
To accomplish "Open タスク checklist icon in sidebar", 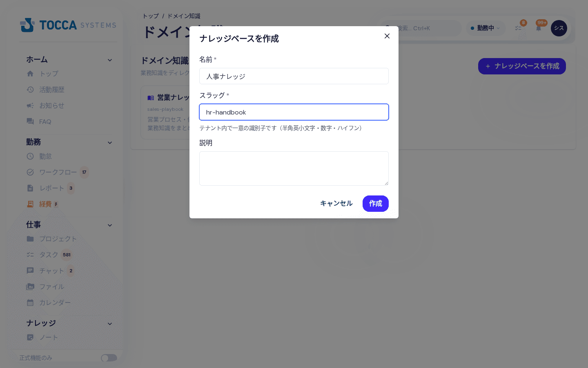I will click(30, 255).
